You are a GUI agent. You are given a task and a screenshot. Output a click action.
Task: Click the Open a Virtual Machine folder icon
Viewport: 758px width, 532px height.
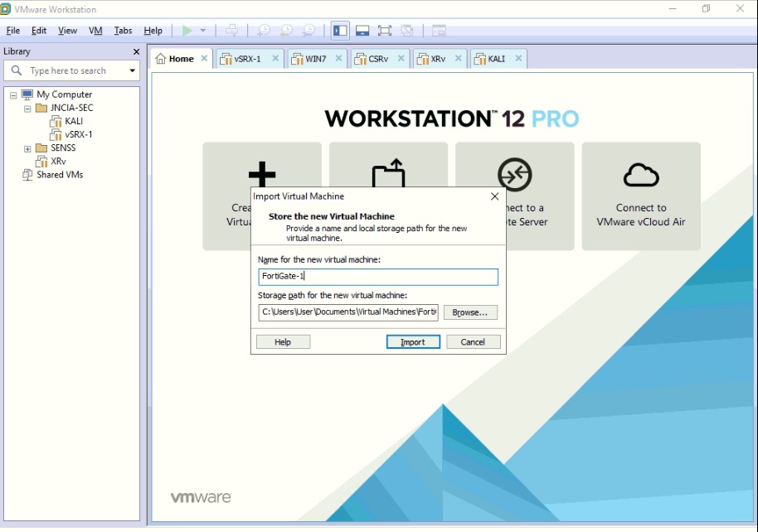388,172
